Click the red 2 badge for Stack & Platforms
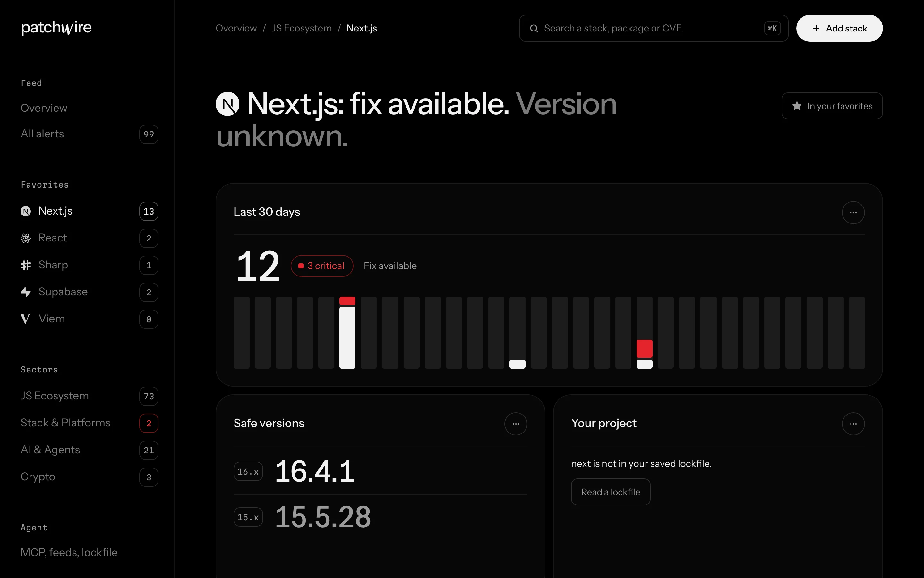 [149, 423]
